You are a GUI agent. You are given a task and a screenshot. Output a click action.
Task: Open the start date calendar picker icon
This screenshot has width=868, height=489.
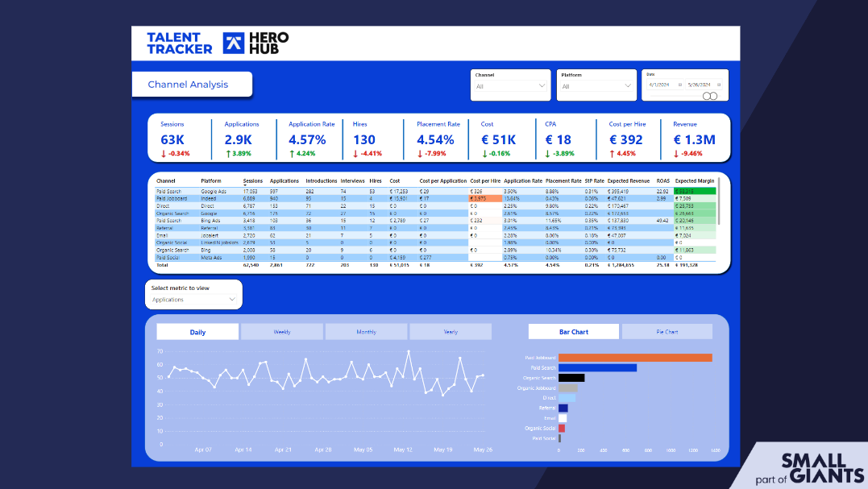coord(679,85)
